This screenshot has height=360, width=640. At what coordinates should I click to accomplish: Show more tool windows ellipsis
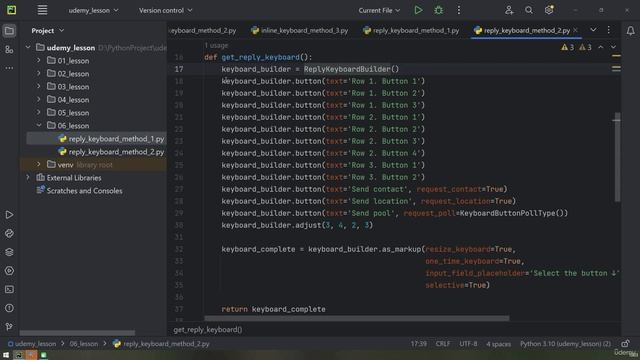point(9,68)
